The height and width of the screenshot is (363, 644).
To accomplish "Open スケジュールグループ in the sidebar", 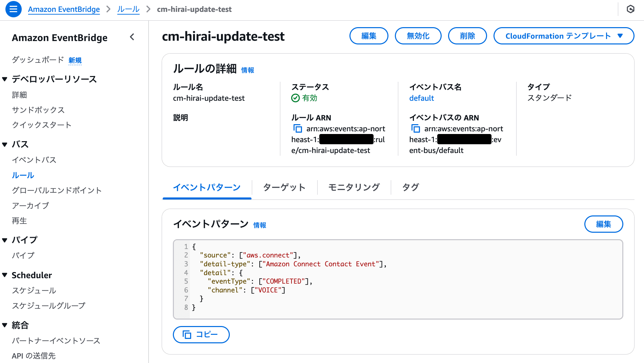I will click(x=48, y=306).
